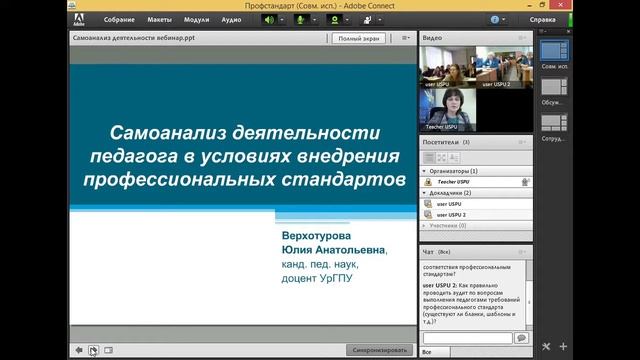Open Посетители pod options menu
The image size is (640, 360).
point(522,142)
